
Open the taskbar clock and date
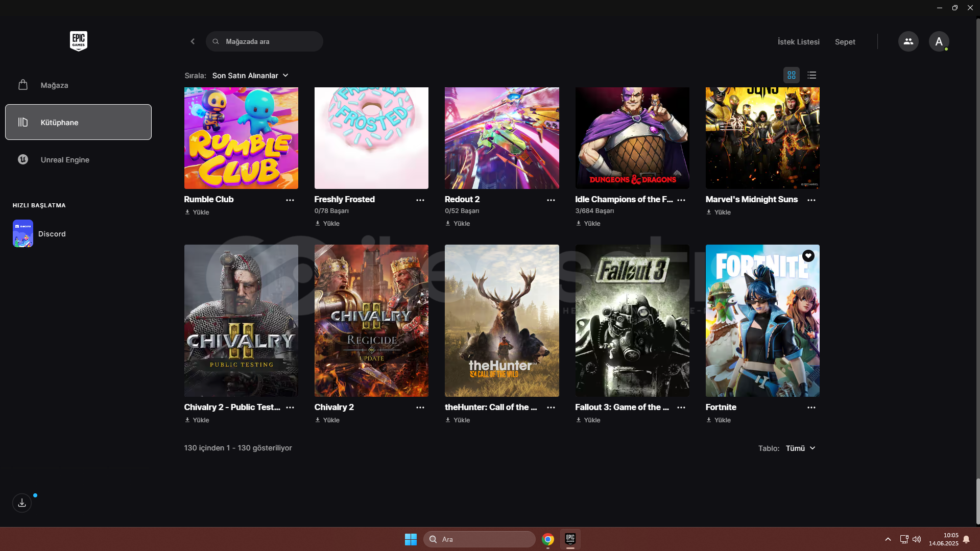(943, 539)
